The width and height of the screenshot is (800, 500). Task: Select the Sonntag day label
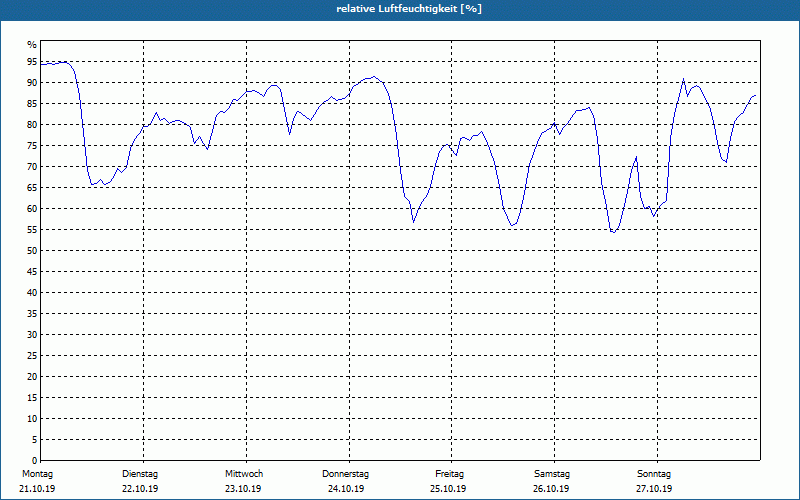coord(654,474)
